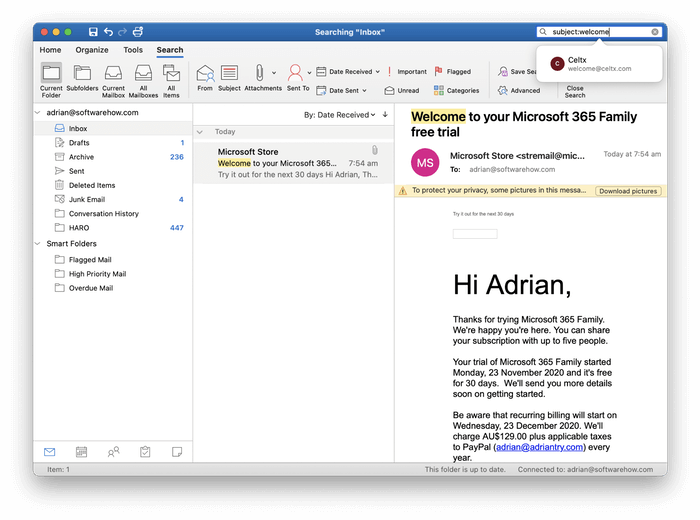Select Current Mailbox search scope

[x=113, y=80]
